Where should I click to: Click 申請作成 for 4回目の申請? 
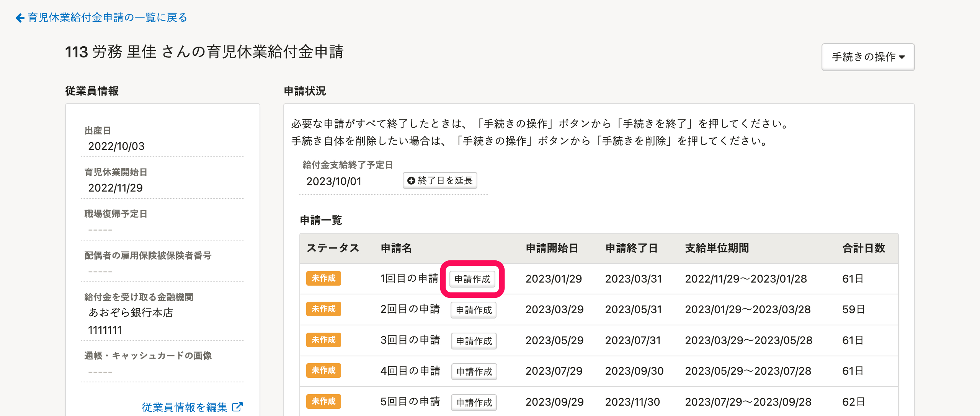coord(474,371)
